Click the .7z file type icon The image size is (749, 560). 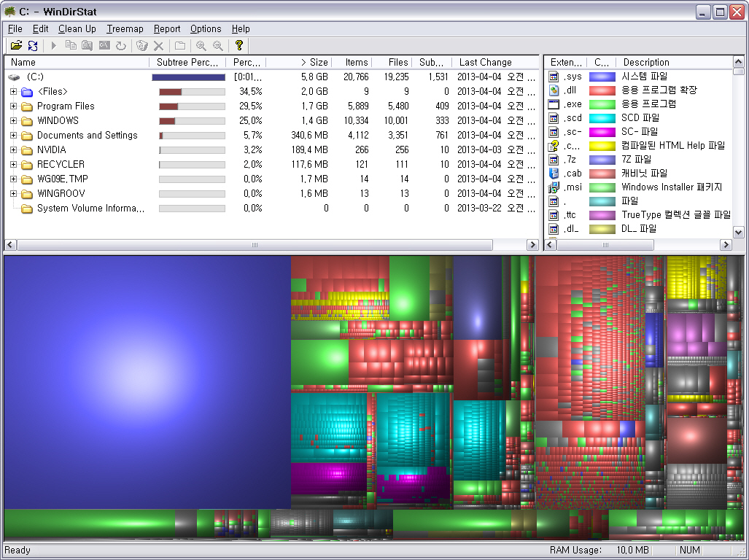553,160
